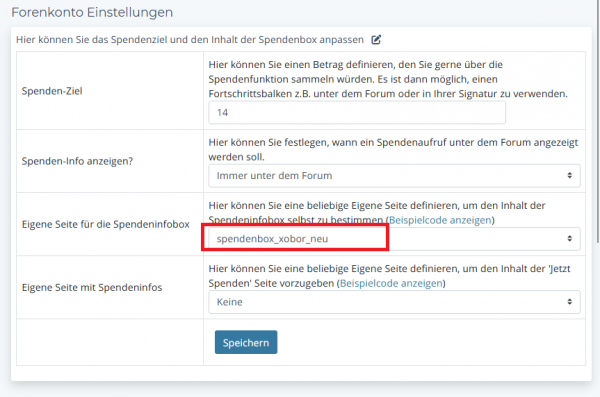Click the arrow icon on the spendenbox_xobor_neu selector

pos(569,239)
